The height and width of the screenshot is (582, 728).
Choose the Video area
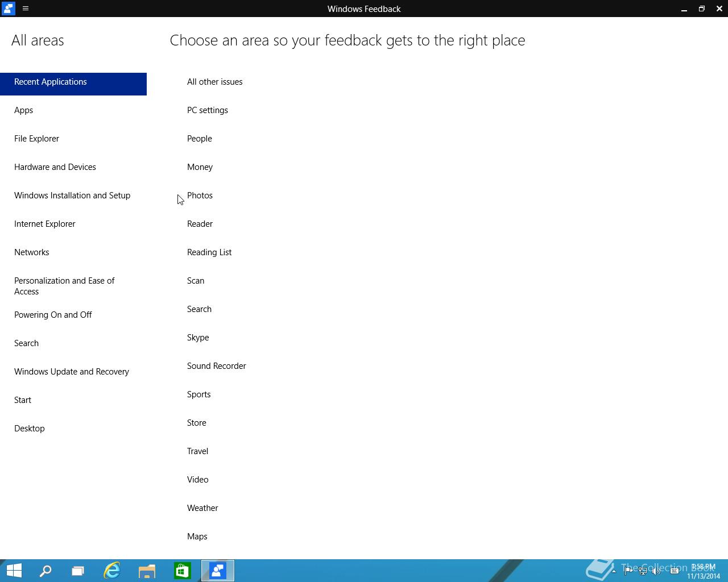198,480
